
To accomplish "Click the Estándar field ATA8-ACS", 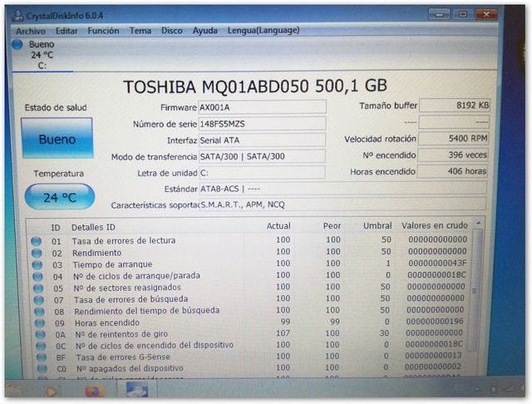I will (x=342, y=188).
